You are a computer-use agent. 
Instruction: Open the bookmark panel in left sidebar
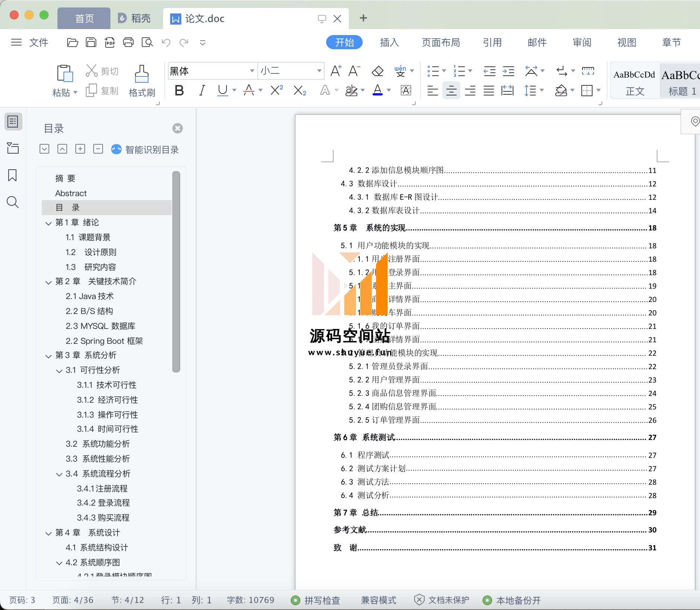click(12, 175)
